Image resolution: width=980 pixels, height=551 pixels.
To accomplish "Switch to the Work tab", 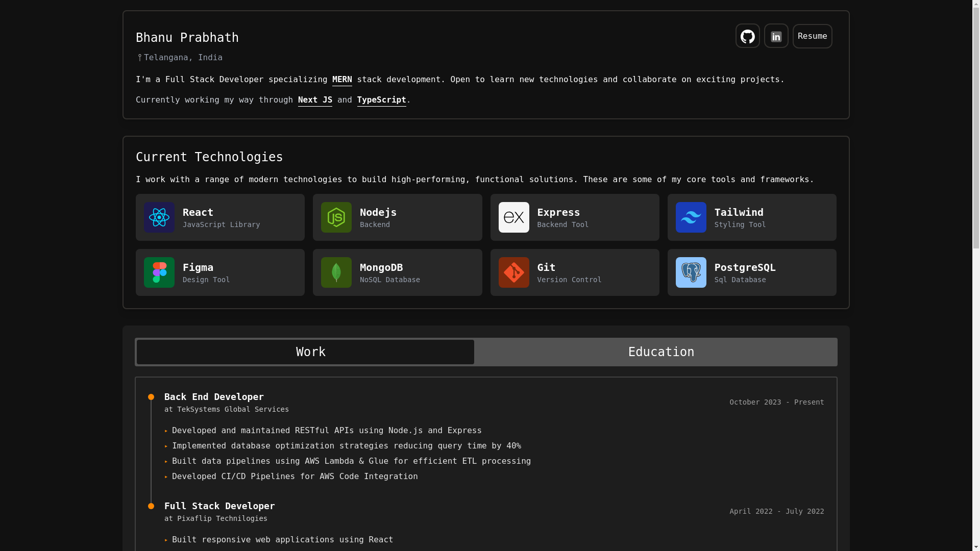I will click(305, 352).
